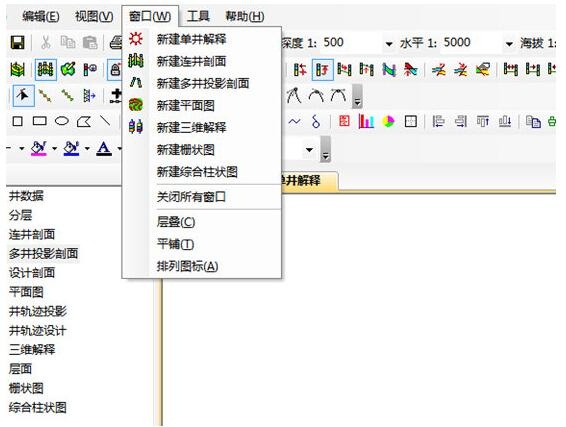
Task: Toggle the connected-well section toolbar icon
Action: tap(45, 69)
